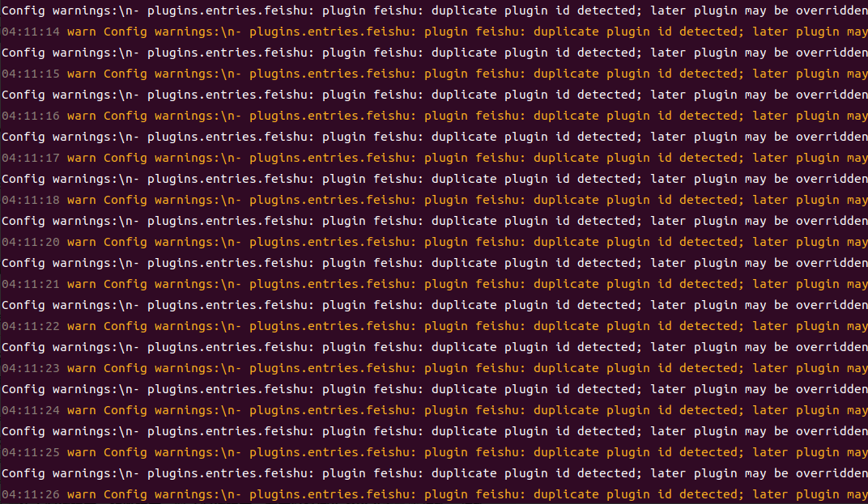Click the 04:11:20 timestamp in the log

pos(31,242)
